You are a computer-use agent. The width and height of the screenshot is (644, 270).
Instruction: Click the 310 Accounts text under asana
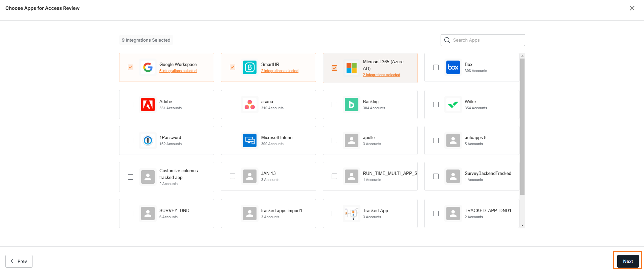pyautogui.click(x=272, y=108)
